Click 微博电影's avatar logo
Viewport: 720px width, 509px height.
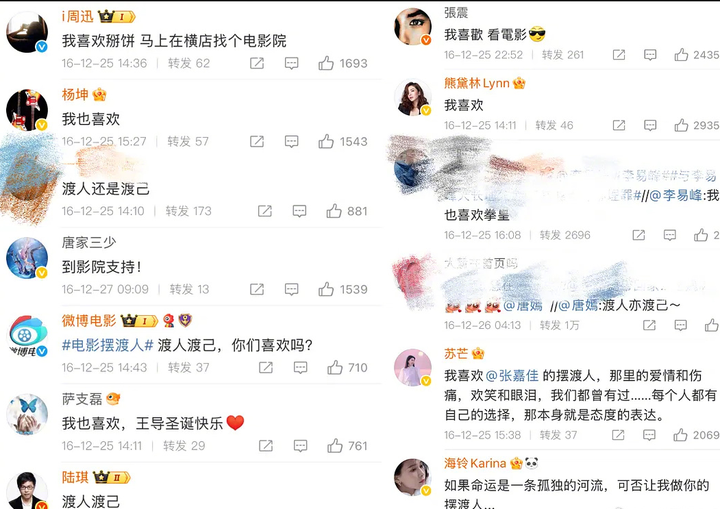(x=27, y=336)
